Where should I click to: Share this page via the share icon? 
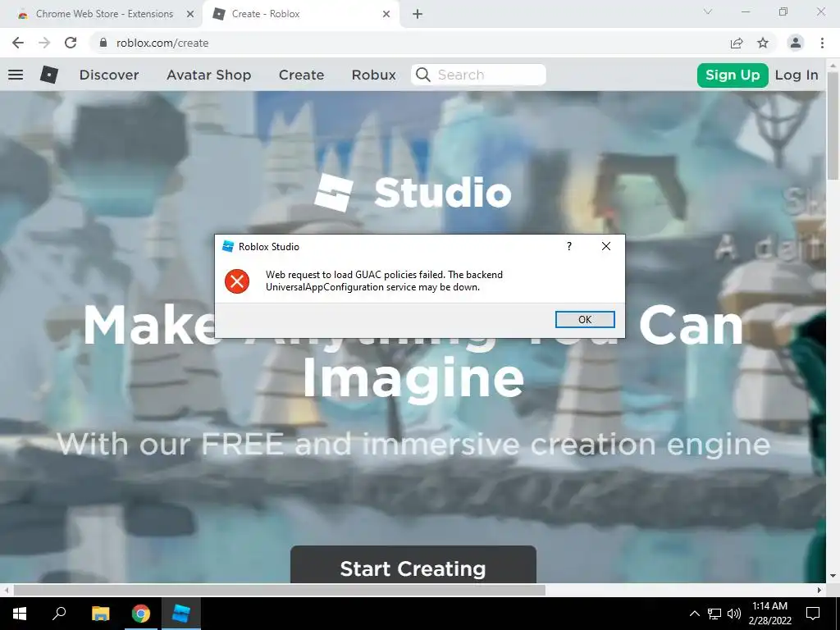click(737, 43)
